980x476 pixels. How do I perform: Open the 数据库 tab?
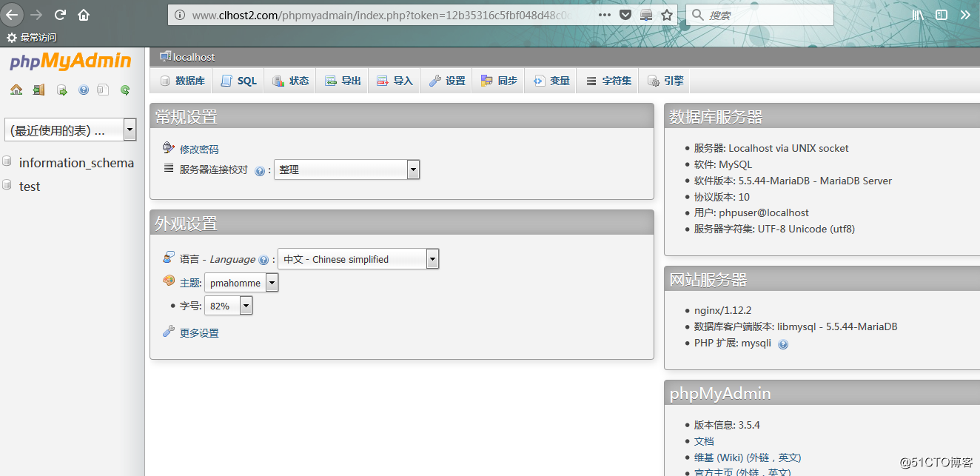182,81
